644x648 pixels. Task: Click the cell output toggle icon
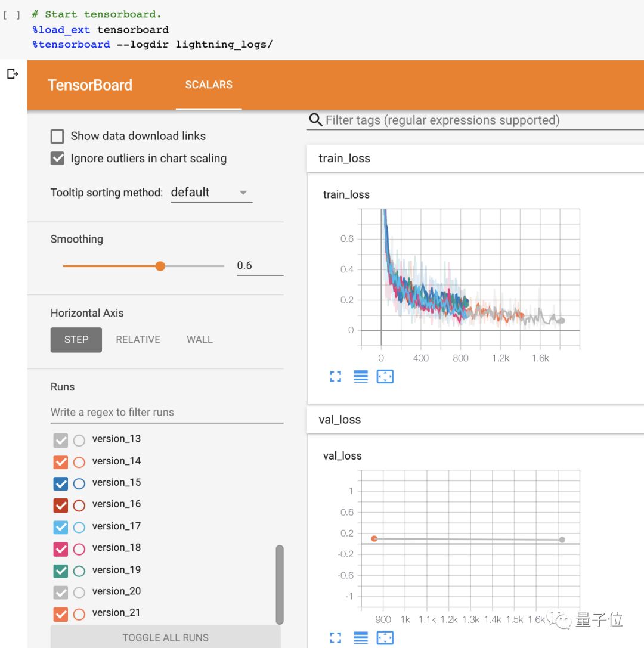coord(13,74)
